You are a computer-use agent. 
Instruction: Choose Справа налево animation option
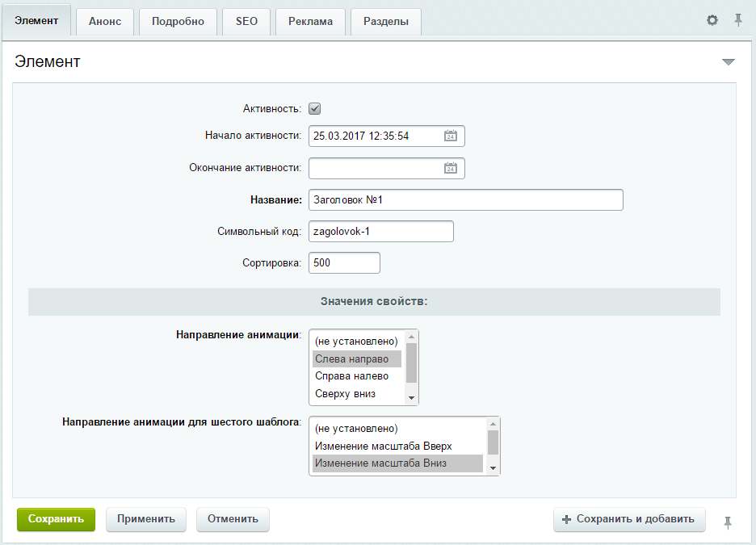tap(357, 376)
